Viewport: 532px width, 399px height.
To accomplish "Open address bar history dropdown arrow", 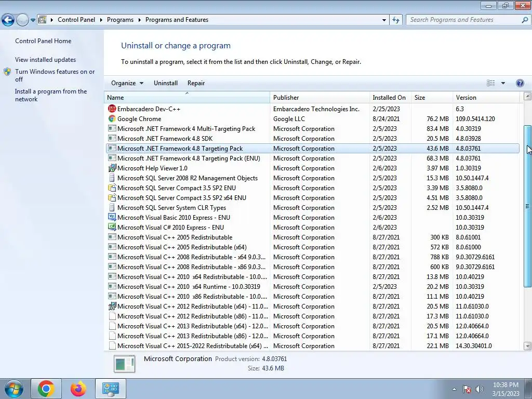I will pos(384,20).
